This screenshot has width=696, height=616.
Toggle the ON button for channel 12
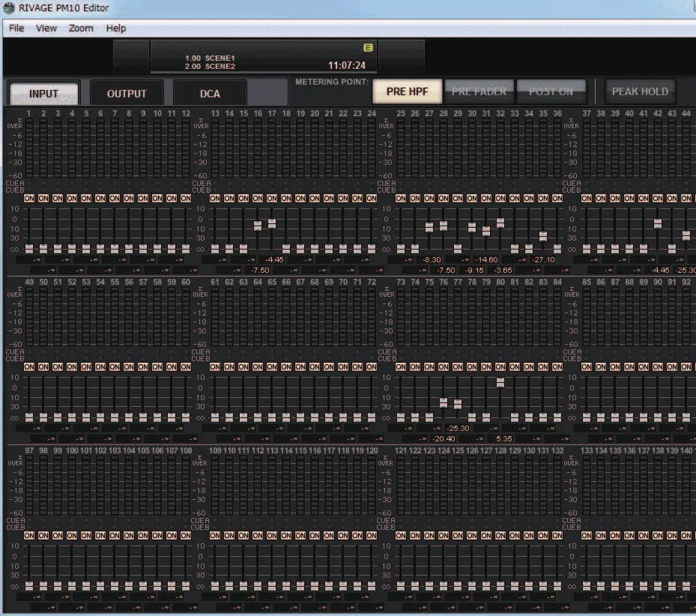(x=186, y=199)
